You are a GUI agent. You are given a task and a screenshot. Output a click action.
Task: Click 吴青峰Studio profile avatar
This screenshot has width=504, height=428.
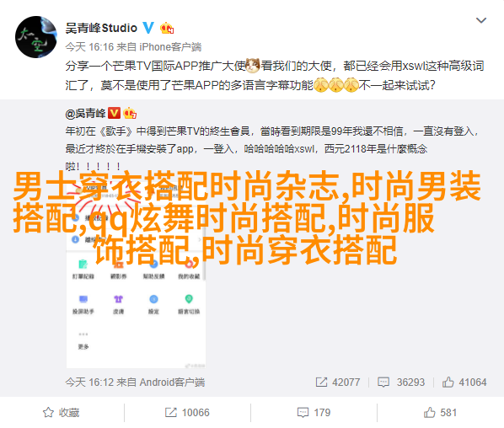coord(36,37)
